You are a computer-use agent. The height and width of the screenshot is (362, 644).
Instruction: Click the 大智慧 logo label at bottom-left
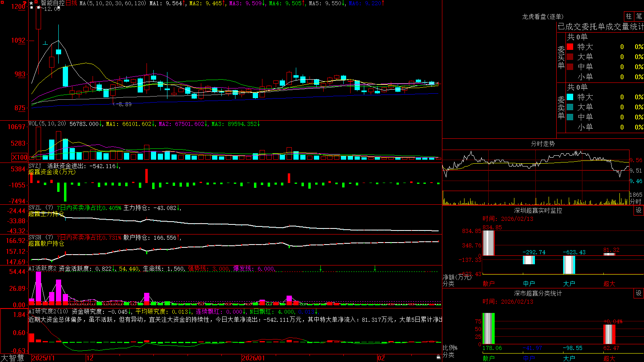[x=12, y=358]
